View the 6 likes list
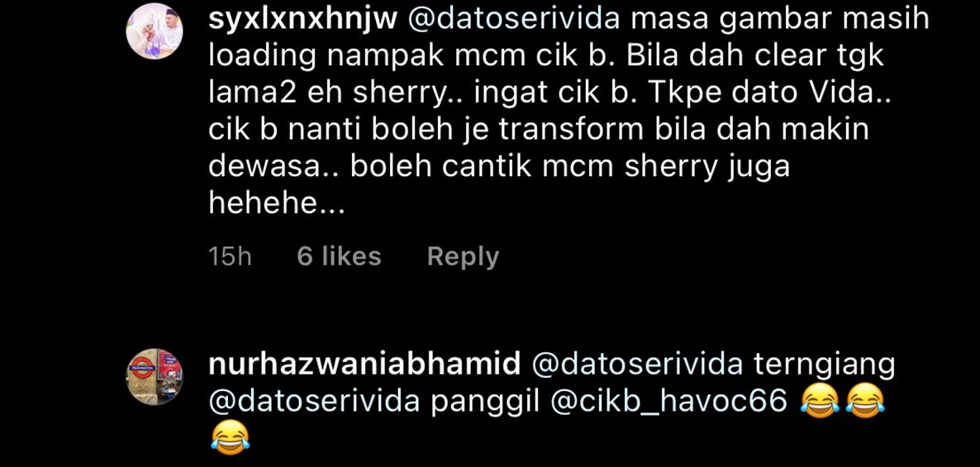 [x=340, y=257]
